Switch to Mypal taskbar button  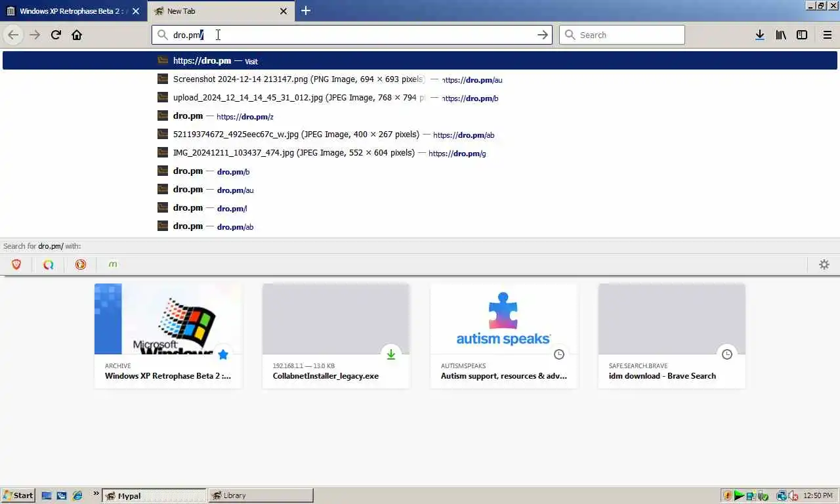(154, 495)
